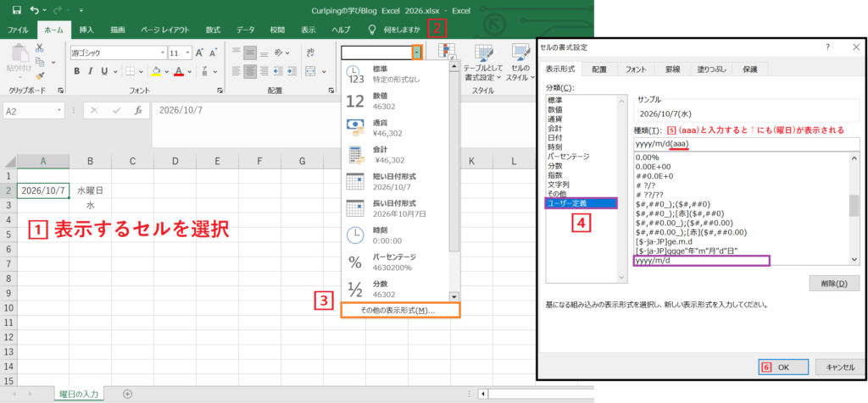Click the bottom align icon

(264, 53)
